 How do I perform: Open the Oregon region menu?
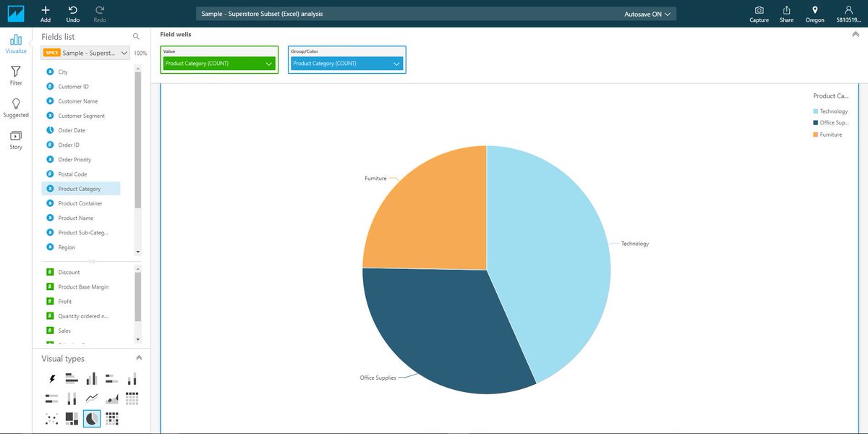click(x=814, y=14)
